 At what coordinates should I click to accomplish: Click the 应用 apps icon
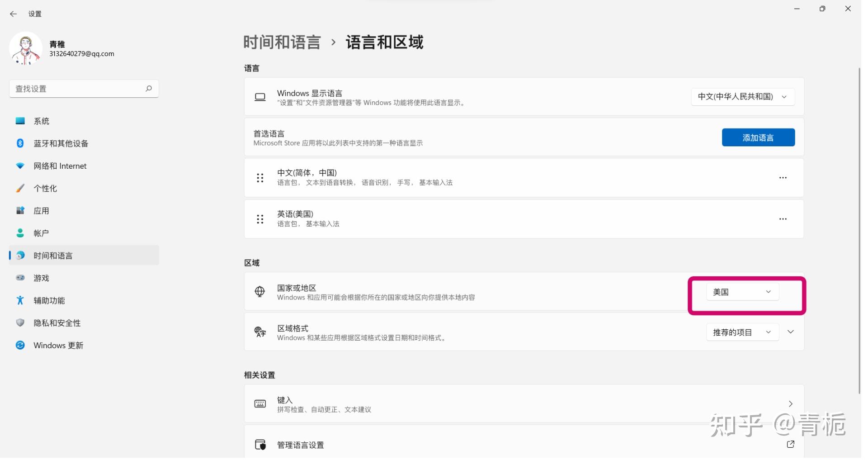click(x=20, y=211)
